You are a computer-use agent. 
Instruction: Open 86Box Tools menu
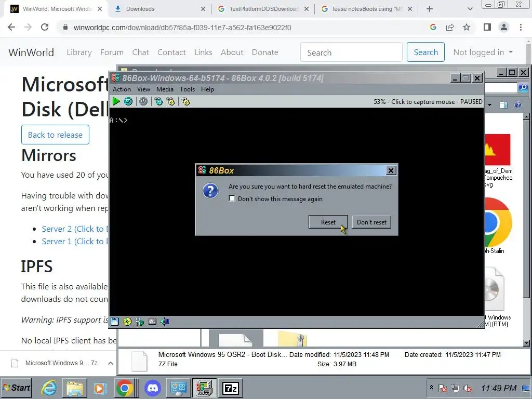click(187, 89)
